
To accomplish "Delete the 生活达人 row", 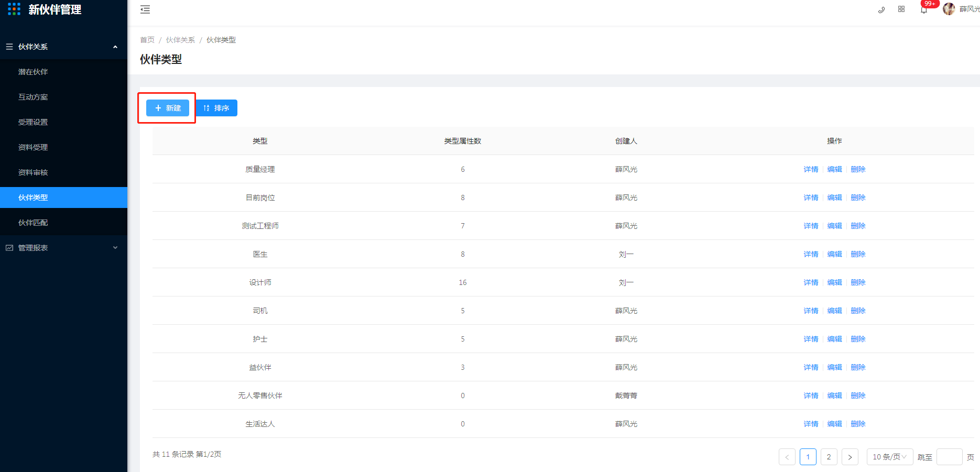I will 858,424.
